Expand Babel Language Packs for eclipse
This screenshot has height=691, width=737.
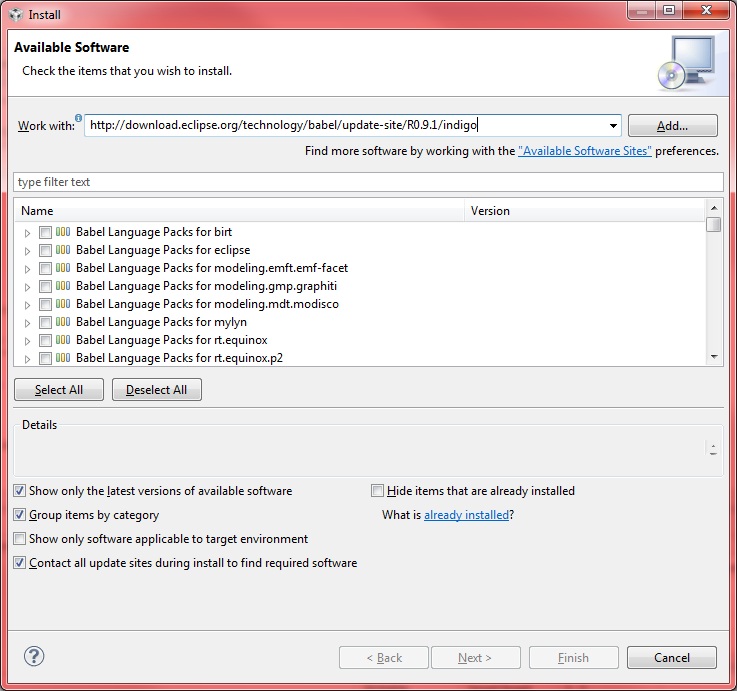click(27, 251)
